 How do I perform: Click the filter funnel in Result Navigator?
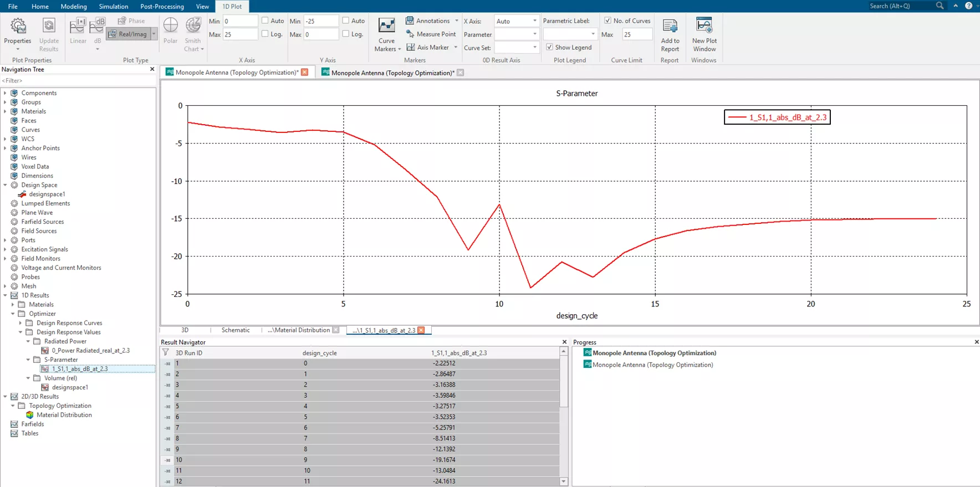click(166, 352)
